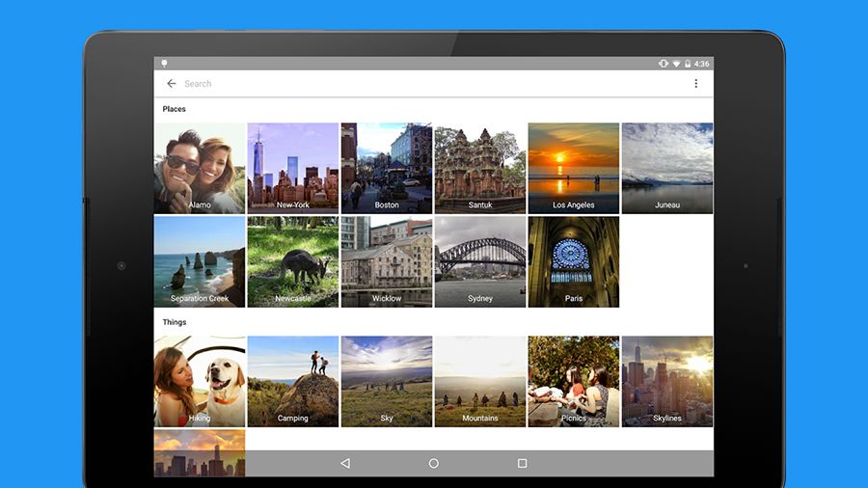Open the Hiking things category
868x488 pixels.
coord(200,381)
